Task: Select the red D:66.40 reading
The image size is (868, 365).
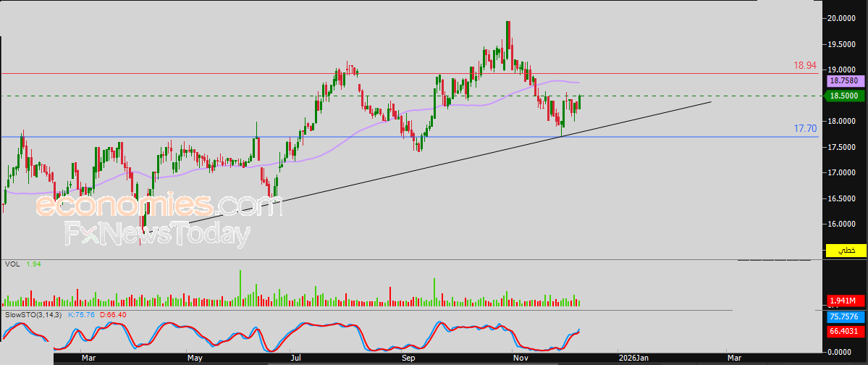Action: coord(112,315)
